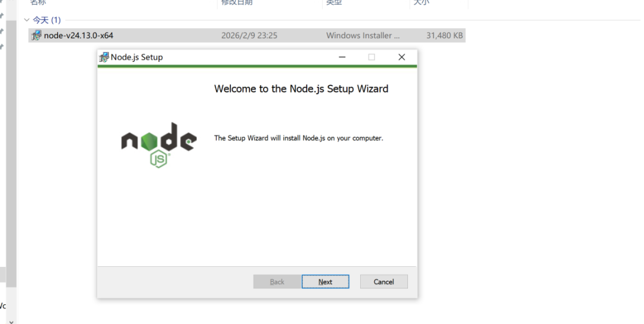Screen dimensions: 644x324
Task: Minimize the Node.js Setup window
Action: pyautogui.click(x=342, y=57)
